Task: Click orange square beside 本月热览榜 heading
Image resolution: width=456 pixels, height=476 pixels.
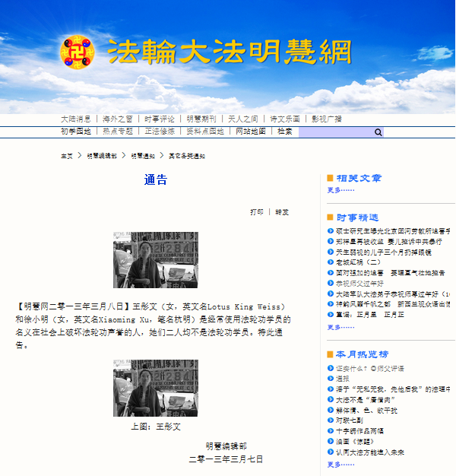Action: (x=331, y=354)
